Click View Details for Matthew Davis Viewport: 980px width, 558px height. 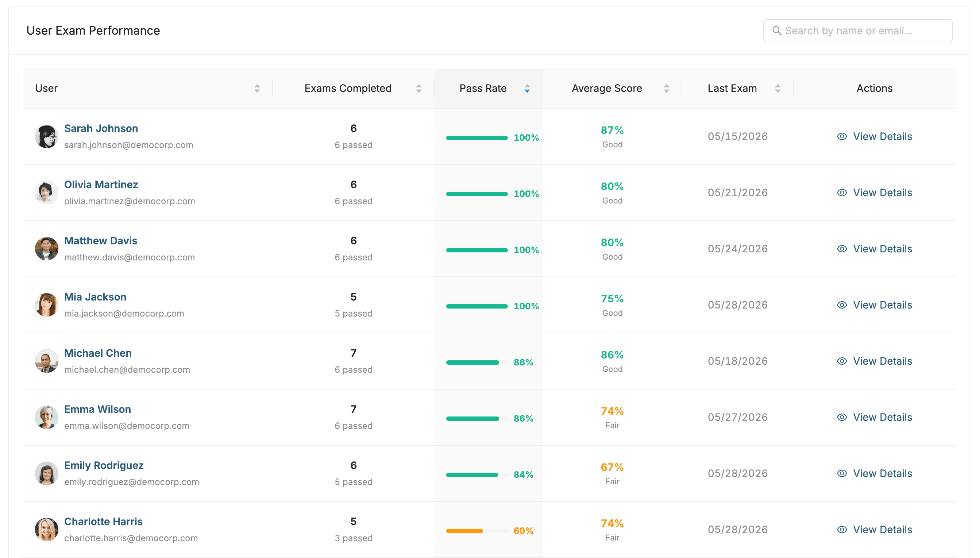882,248
